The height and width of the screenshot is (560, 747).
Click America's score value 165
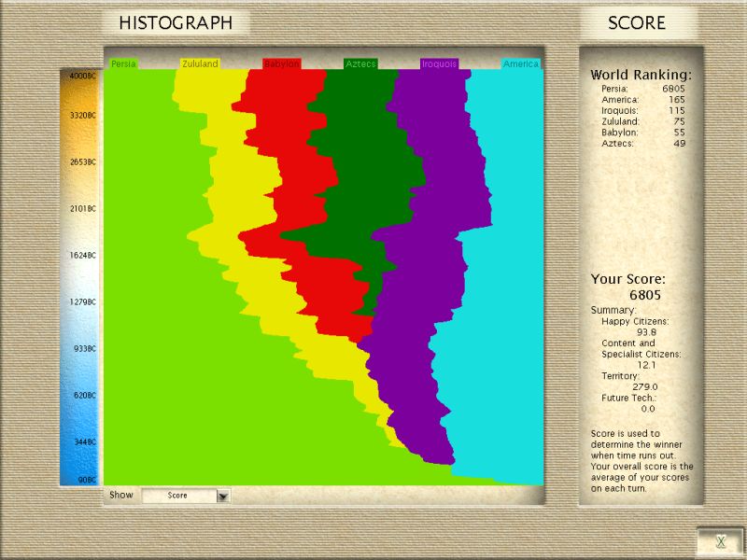(x=676, y=100)
